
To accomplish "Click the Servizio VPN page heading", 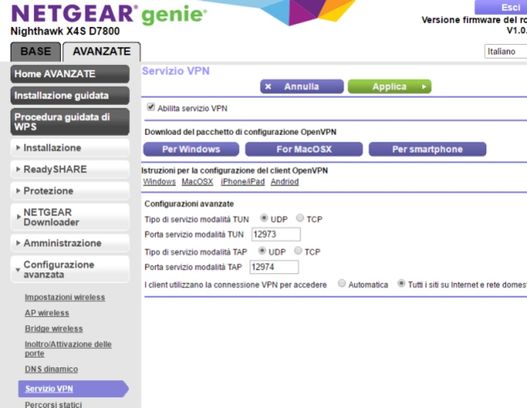I will [176, 71].
